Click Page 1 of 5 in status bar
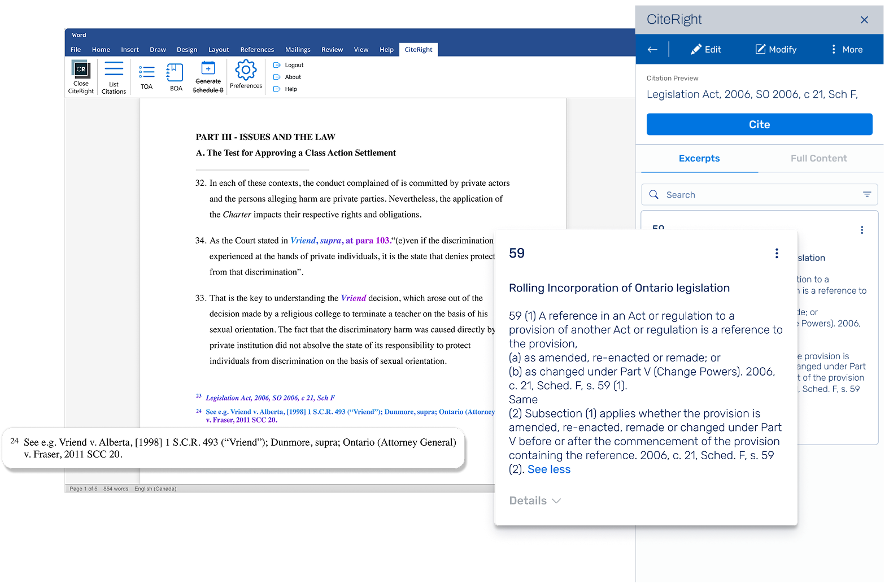Viewport: 889px width, 588px height. (x=84, y=489)
